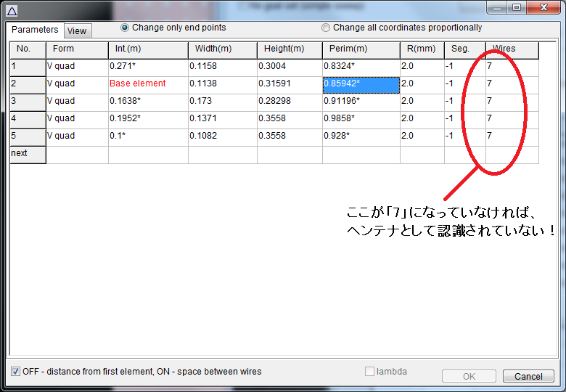The image size is (566, 392).
Task: Click interval cell 0.271*
Action: click(148, 68)
